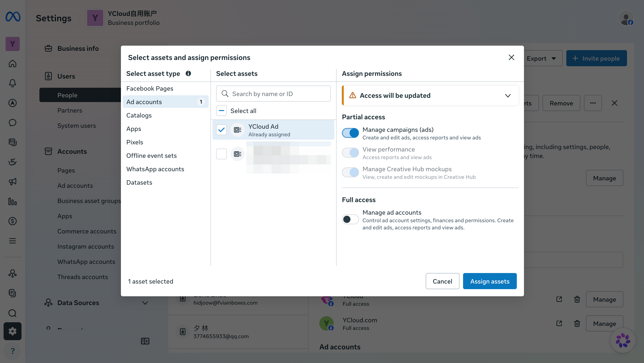Click the info icon beside Select asset type

[x=188, y=73]
